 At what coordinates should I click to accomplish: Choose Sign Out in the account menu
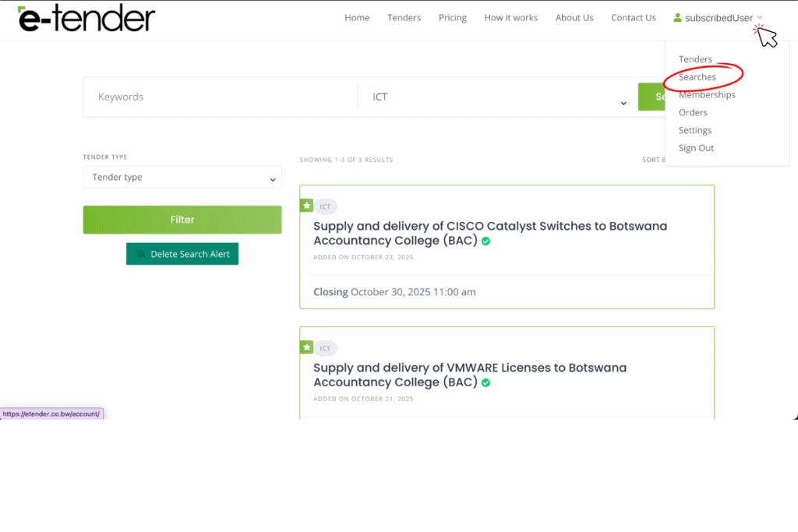click(x=696, y=148)
